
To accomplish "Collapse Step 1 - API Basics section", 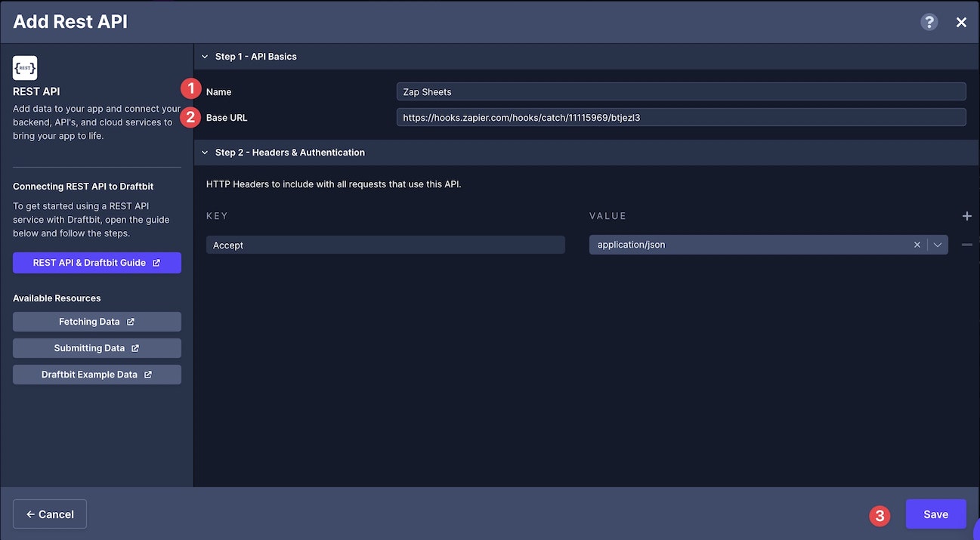I will click(x=204, y=57).
